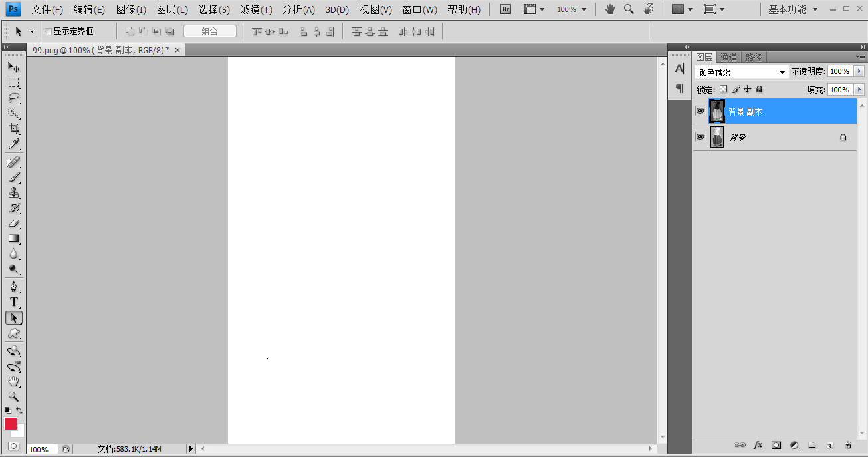Open the status bar info arrow menu

191,449
